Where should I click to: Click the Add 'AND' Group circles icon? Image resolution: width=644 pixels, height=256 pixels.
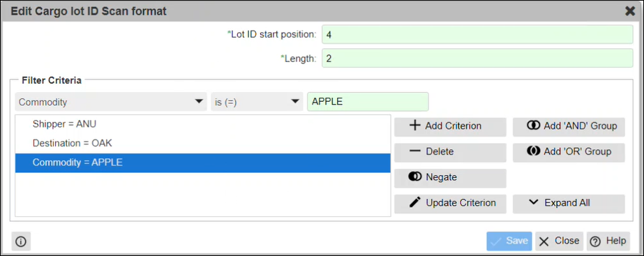(x=533, y=126)
